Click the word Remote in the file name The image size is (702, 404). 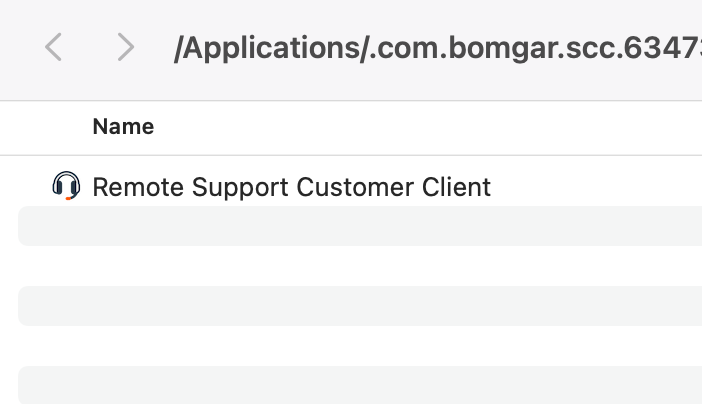pyautogui.click(x=138, y=187)
